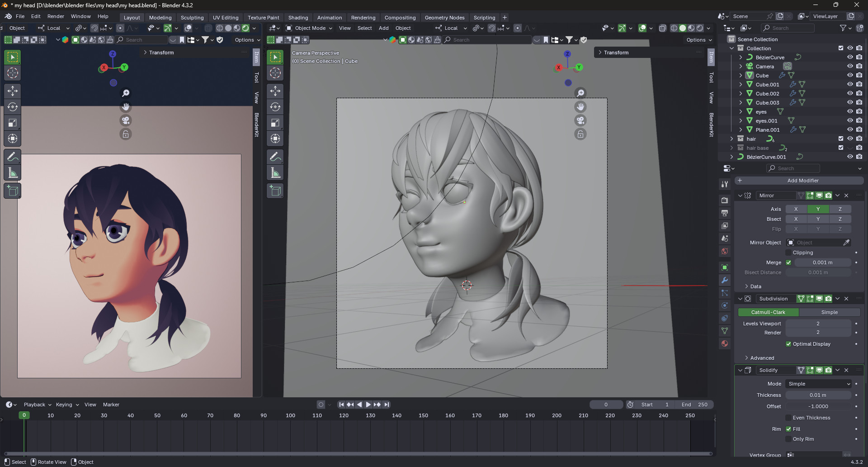The width and height of the screenshot is (868, 467).
Task: Hide the Camera object in outliner
Action: click(x=850, y=66)
